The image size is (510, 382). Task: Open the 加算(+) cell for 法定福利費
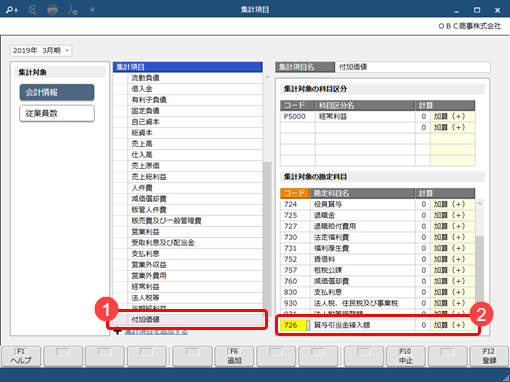click(x=453, y=237)
